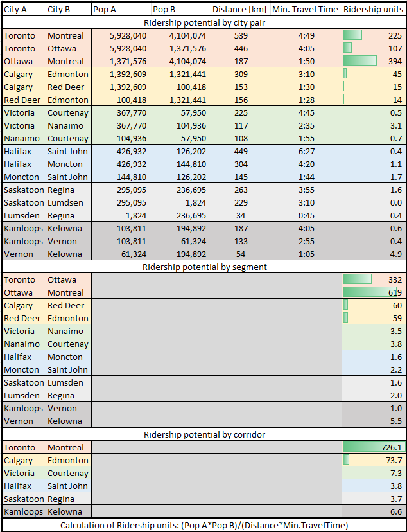This screenshot has height=532, width=407.
Task: Select the "Ridership potential by segment" heading
Action: click(x=203, y=267)
